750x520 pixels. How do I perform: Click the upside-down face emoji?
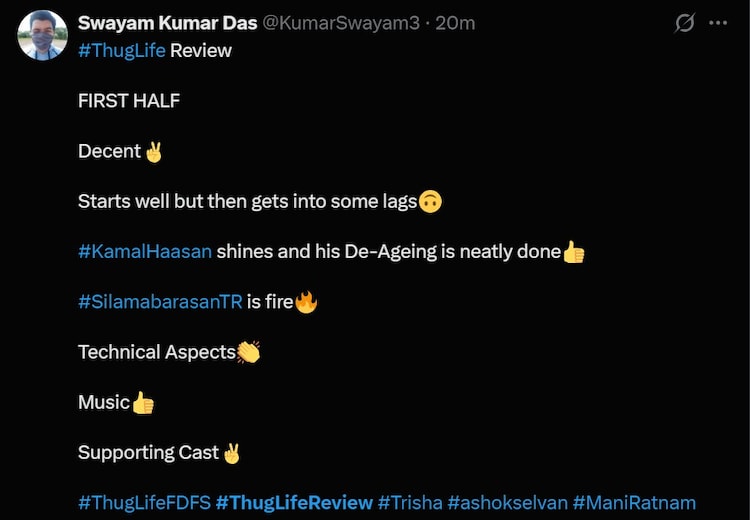click(x=430, y=201)
